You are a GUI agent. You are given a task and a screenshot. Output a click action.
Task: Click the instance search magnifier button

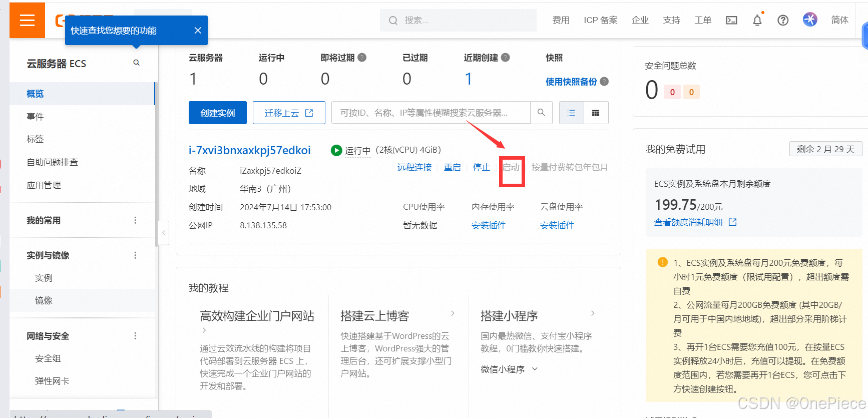click(541, 113)
